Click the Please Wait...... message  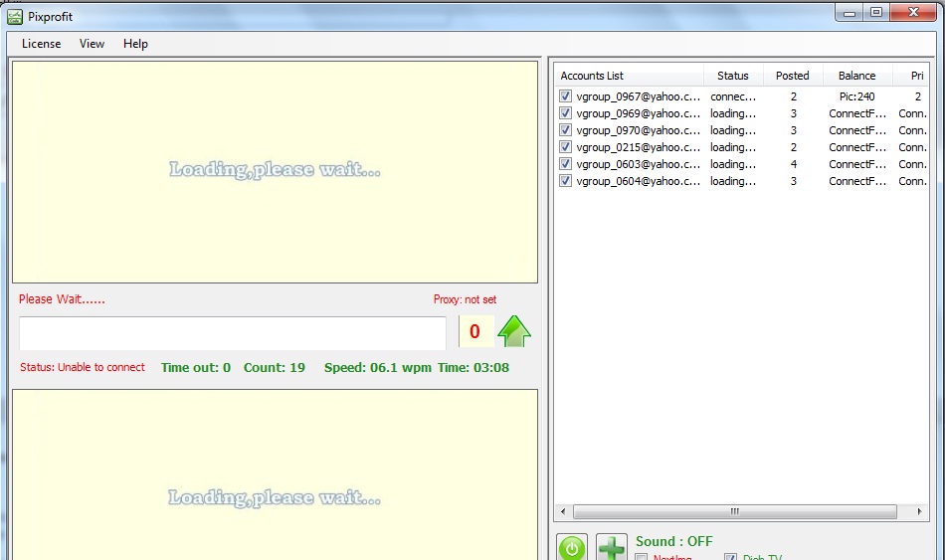pyautogui.click(x=62, y=299)
